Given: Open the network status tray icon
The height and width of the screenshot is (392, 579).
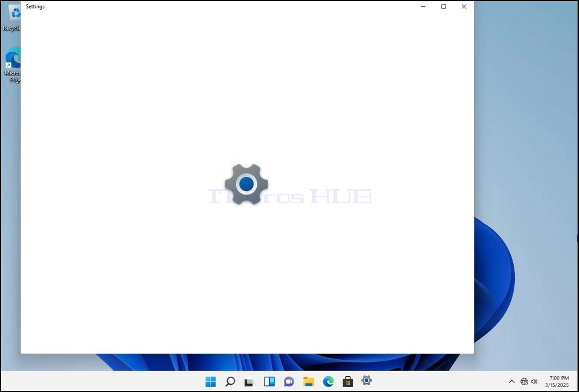Looking at the screenshot, I should (x=524, y=382).
